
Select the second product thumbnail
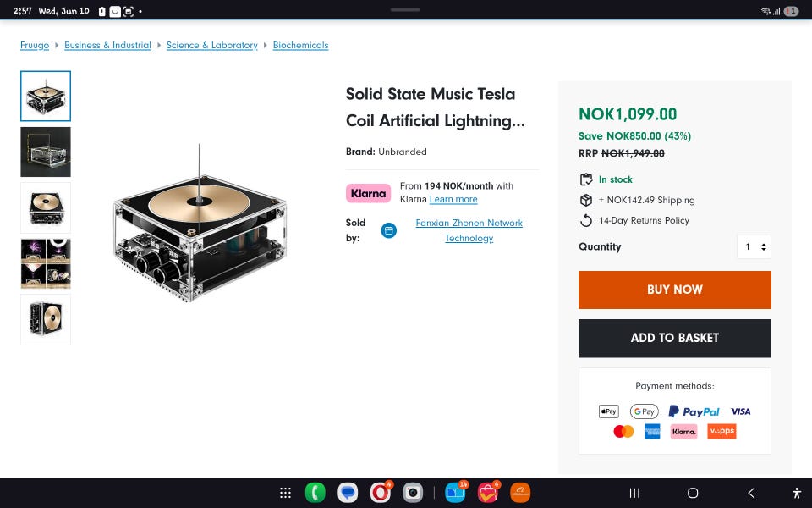pyautogui.click(x=46, y=152)
